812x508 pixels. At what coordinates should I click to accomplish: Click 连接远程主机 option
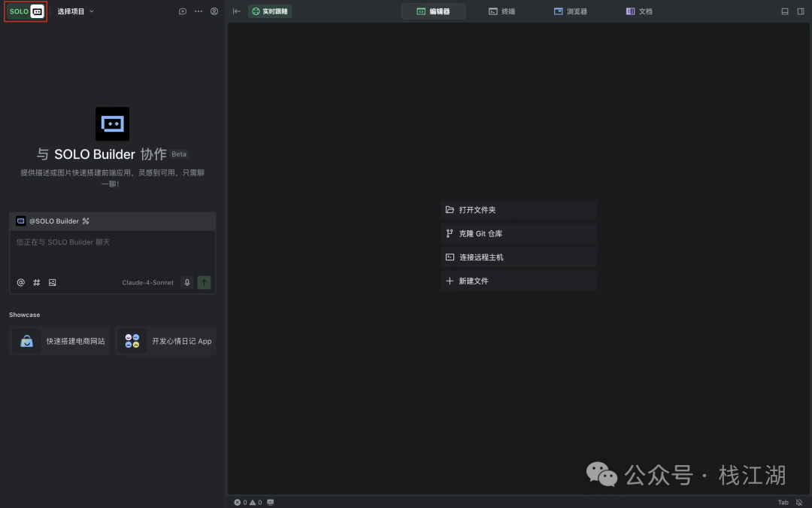coord(518,257)
